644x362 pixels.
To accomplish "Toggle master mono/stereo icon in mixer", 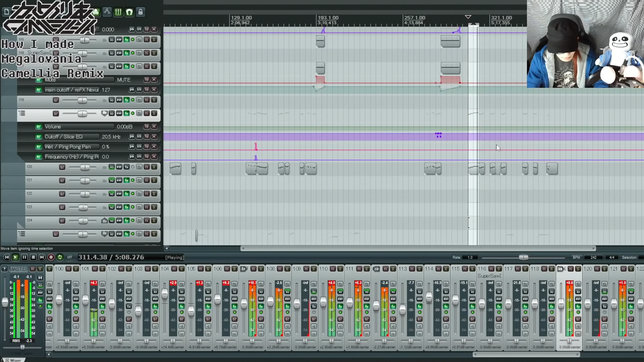I will [x=40, y=278].
